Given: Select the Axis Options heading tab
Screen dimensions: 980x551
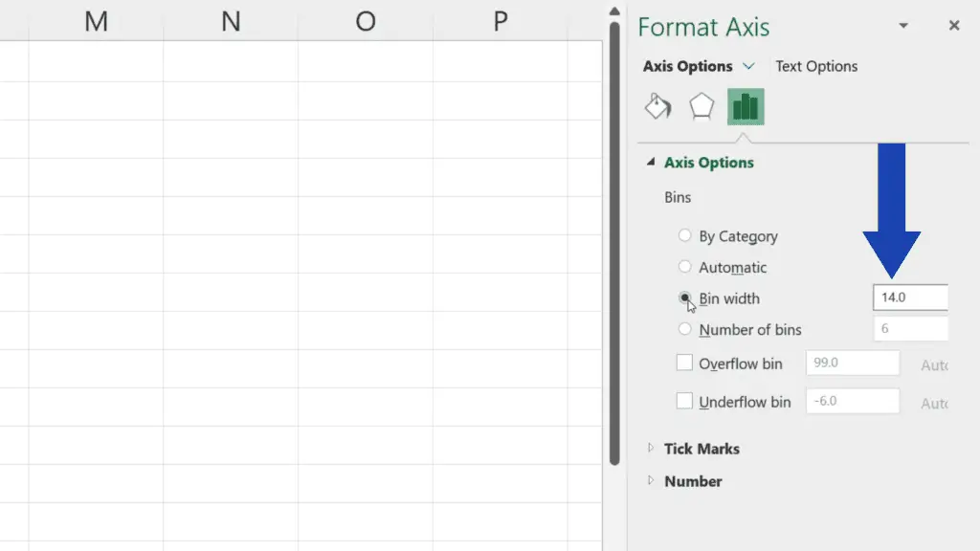Looking at the screenshot, I should click(x=687, y=66).
